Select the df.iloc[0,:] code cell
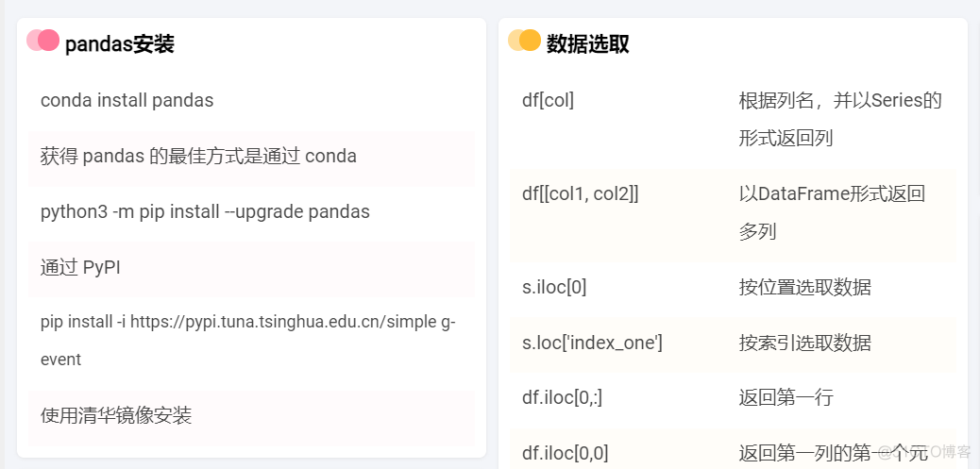 pos(562,397)
